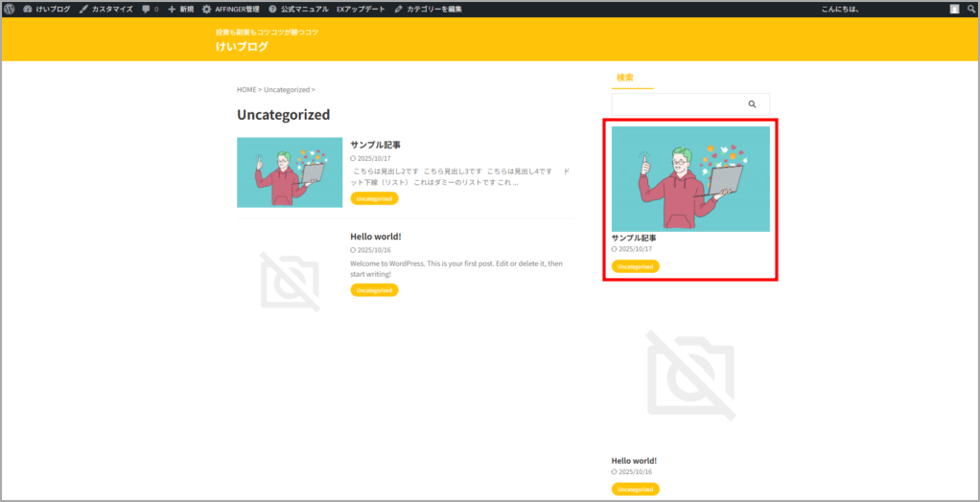The height and width of the screenshot is (502, 980).
Task: Click EXアップデート in admin bar
Action: [361, 9]
